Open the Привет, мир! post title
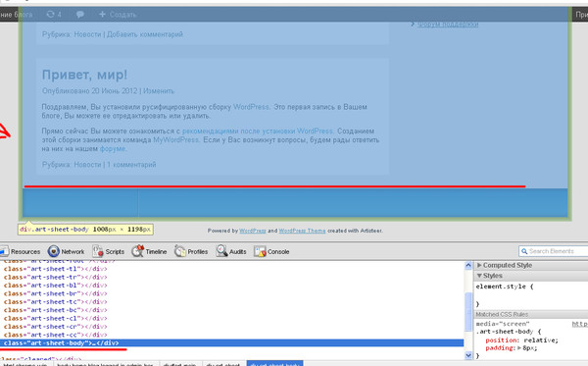 [84, 75]
